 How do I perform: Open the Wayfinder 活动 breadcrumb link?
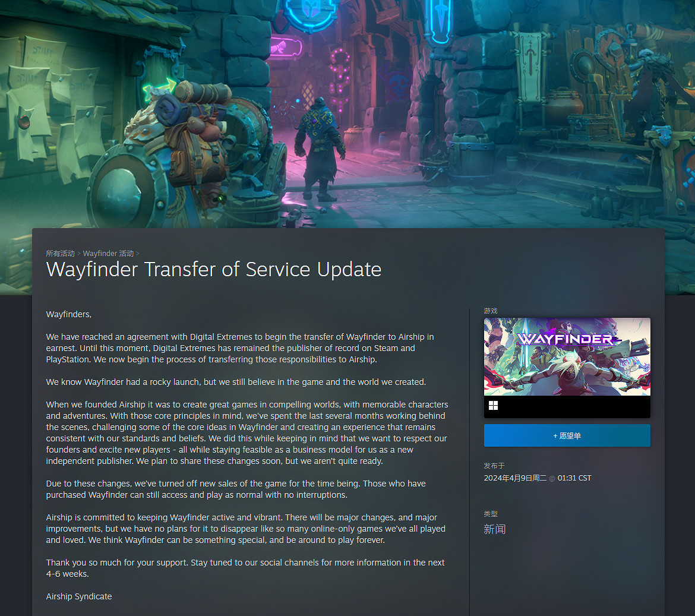coord(108,254)
